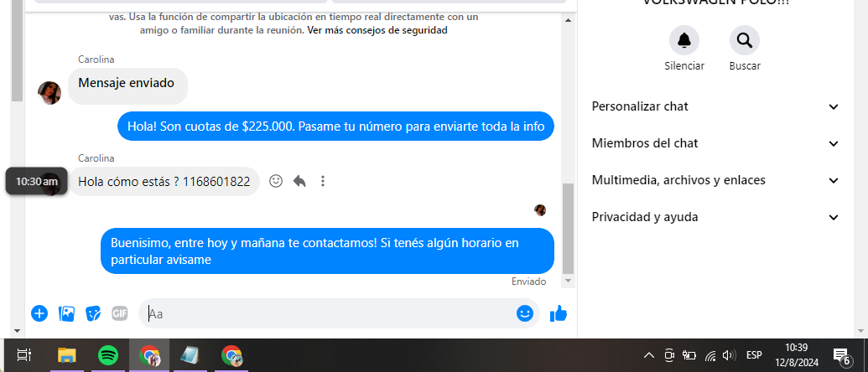Expand Miembros del chat section
868x372 pixels.
coord(715,143)
